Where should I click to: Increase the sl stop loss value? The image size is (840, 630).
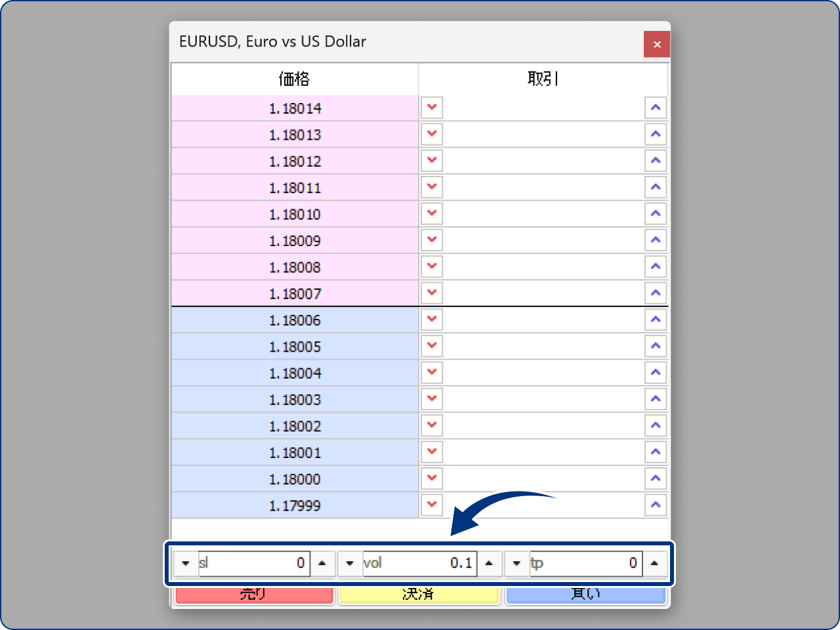(322, 563)
